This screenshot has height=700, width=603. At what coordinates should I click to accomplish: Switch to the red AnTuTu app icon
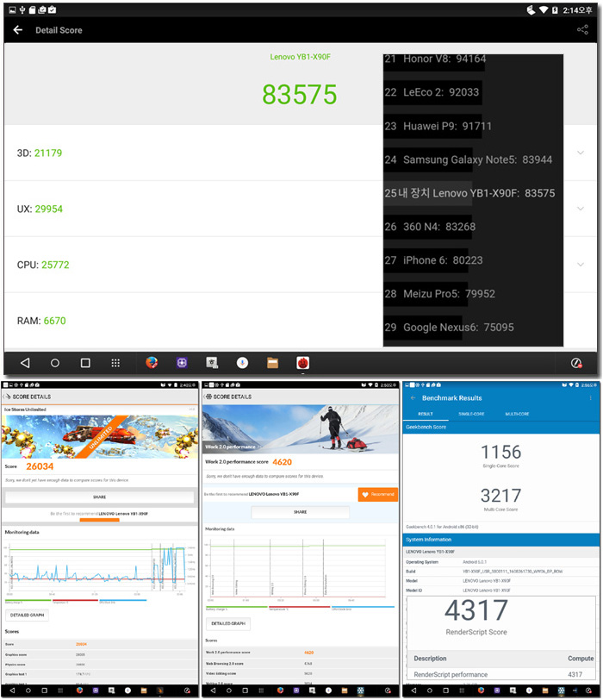click(x=303, y=362)
